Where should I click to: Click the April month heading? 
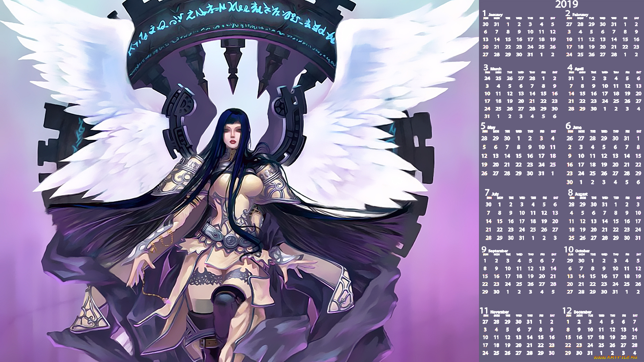coord(579,69)
